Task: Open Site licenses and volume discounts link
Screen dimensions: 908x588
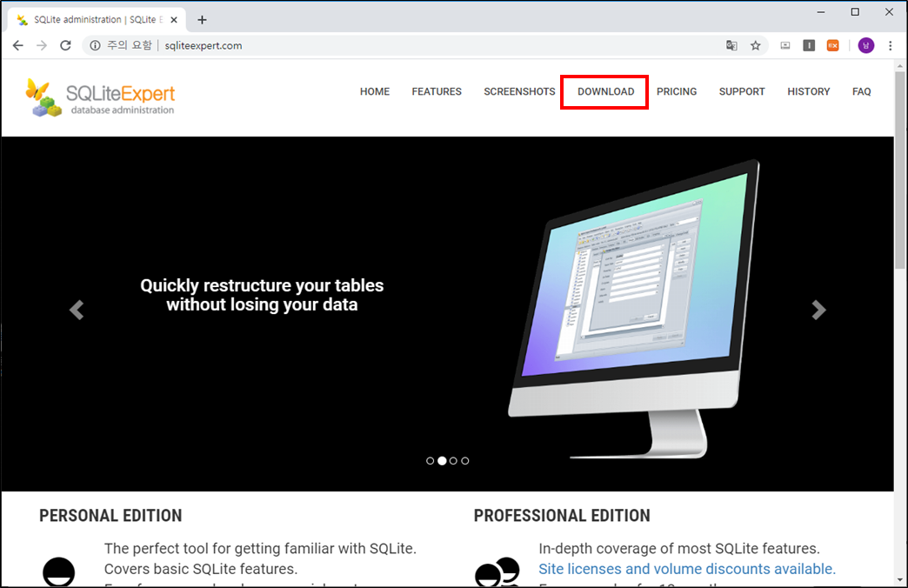Action: point(687,569)
